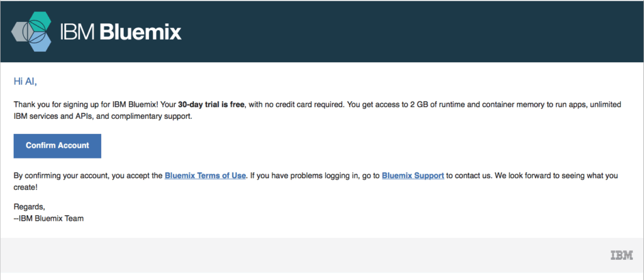Click the "Hi Al," greeting text
Screen dimensions: 644x280
pos(25,81)
